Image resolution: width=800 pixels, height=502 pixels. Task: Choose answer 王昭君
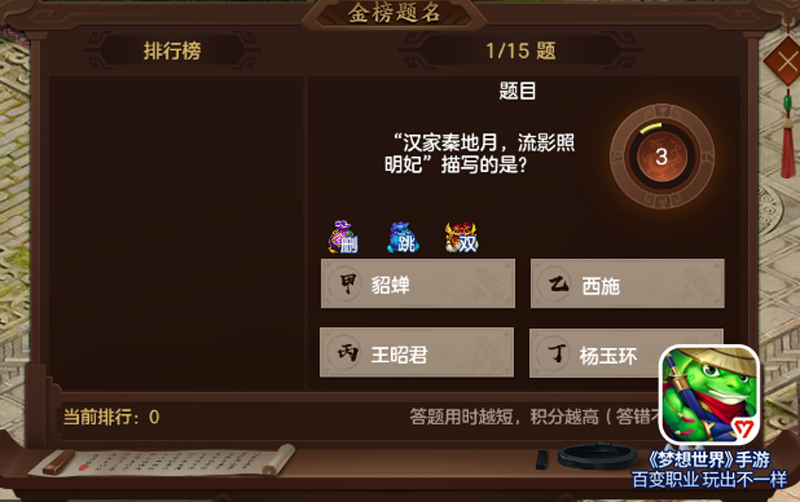[417, 353]
